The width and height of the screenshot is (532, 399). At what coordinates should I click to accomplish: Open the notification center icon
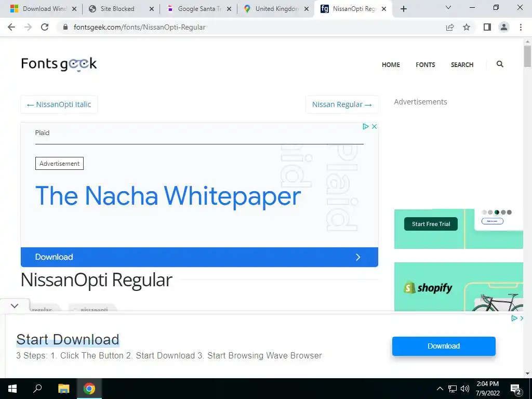click(515, 389)
